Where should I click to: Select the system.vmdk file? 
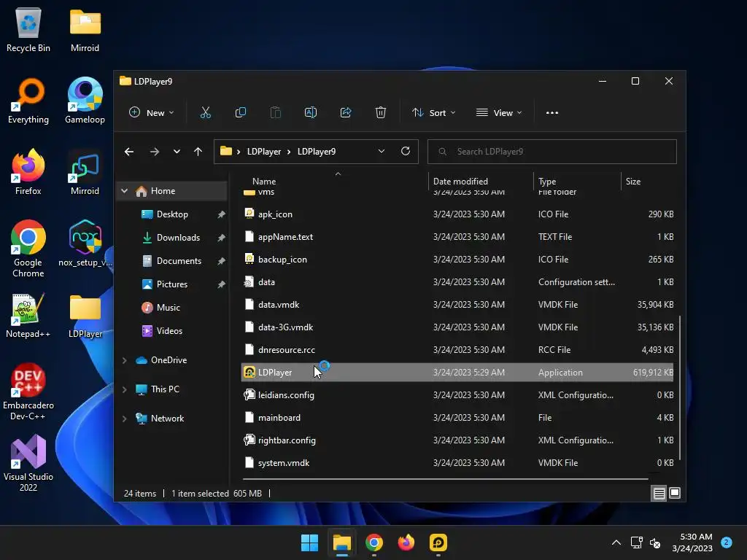[457, 463]
